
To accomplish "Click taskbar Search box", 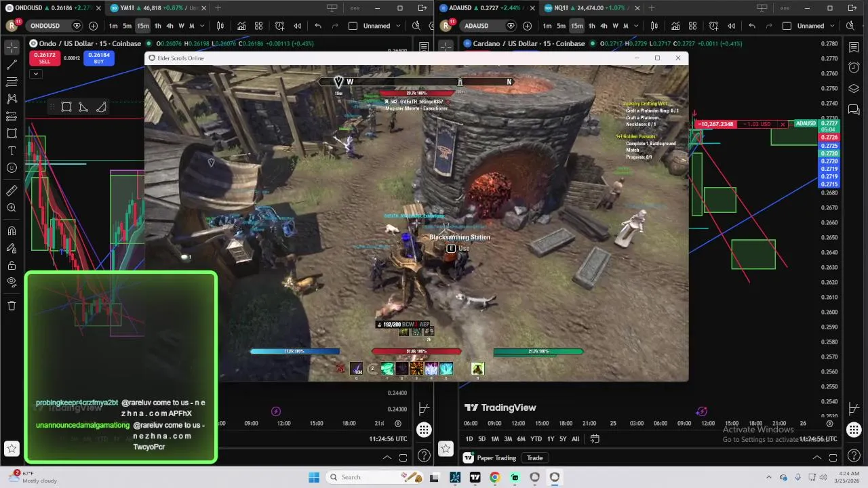I will 374,477.
